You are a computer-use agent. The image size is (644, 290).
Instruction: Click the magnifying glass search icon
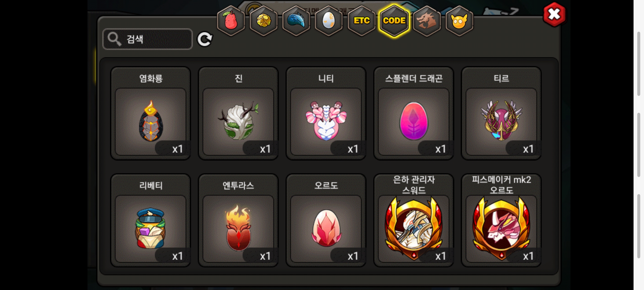[114, 39]
